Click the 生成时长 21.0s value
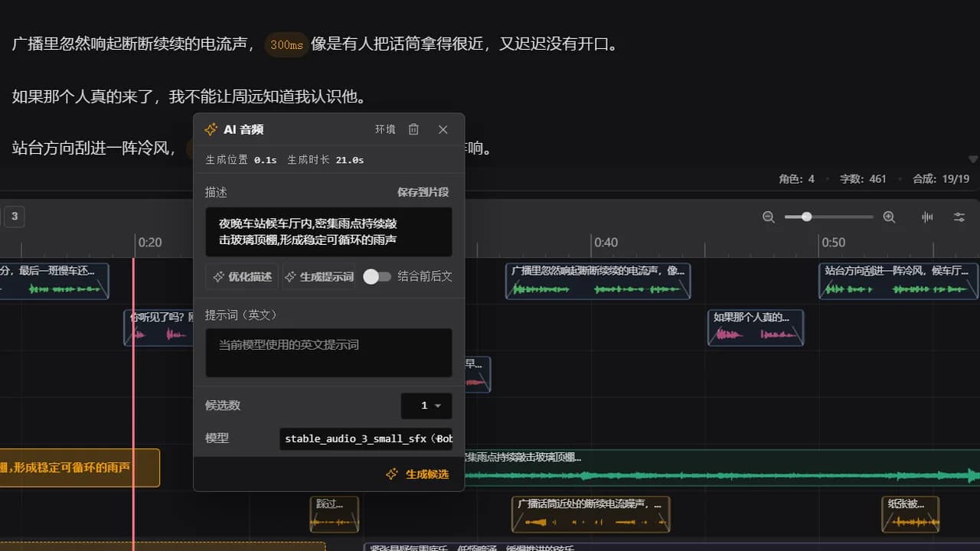The width and height of the screenshot is (980, 551). click(x=350, y=160)
